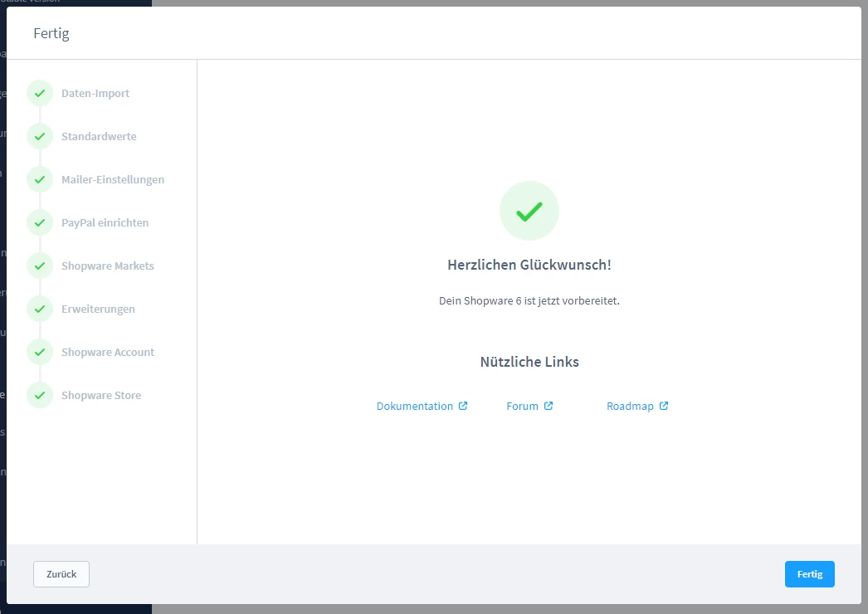
Task: Click the checkmark icon for Mailer-Einstellungen
Action: (x=40, y=179)
